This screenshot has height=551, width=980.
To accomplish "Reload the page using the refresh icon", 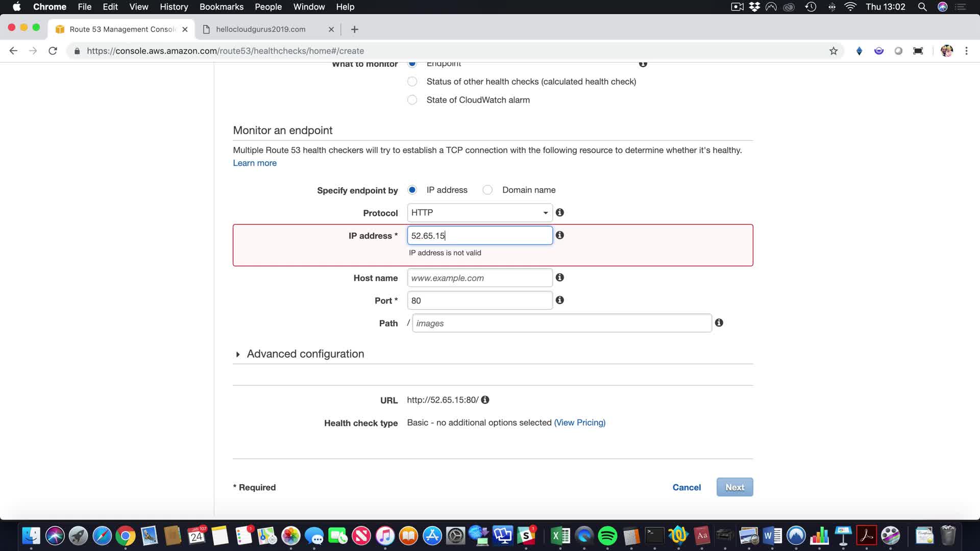I will coord(53,51).
